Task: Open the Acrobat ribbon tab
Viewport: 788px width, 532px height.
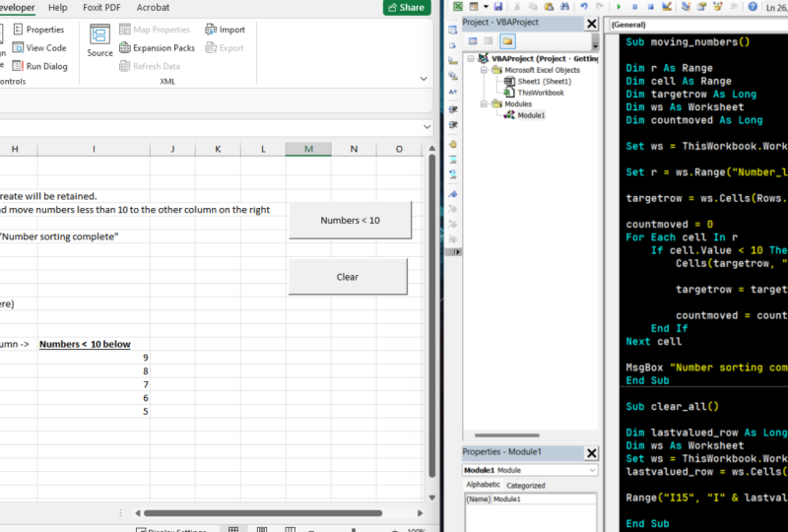Action: click(153, 8)
